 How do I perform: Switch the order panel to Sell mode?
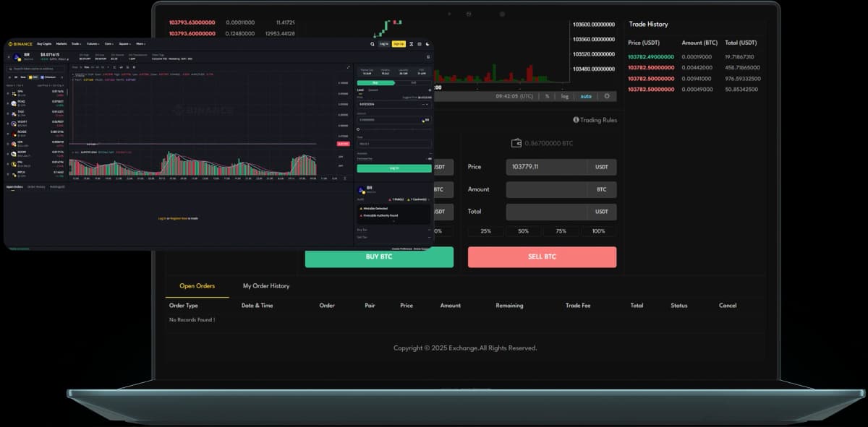414,82
